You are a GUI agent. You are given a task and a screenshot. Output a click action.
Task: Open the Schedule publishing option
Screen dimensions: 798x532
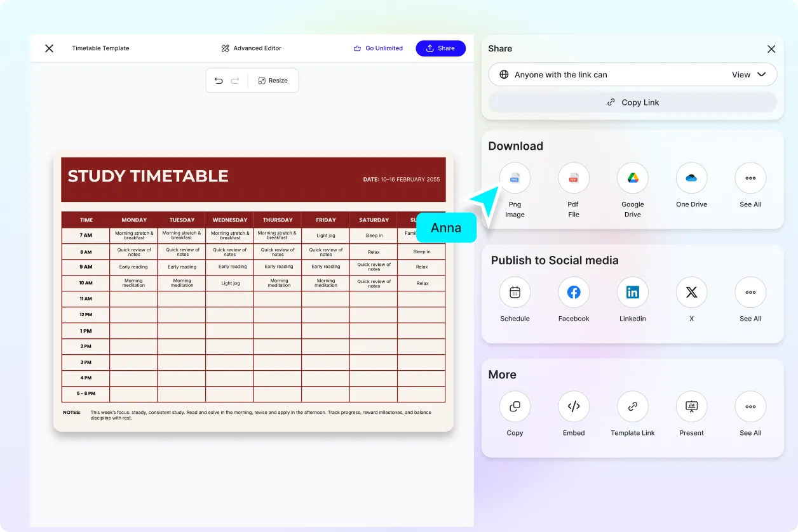tap(515, 292)
